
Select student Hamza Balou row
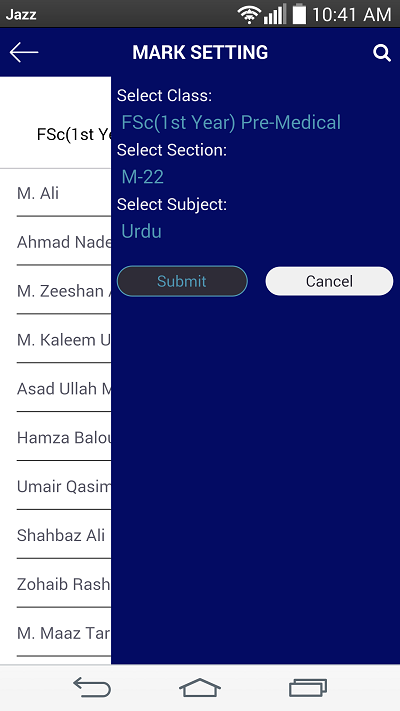pos(63,438)
